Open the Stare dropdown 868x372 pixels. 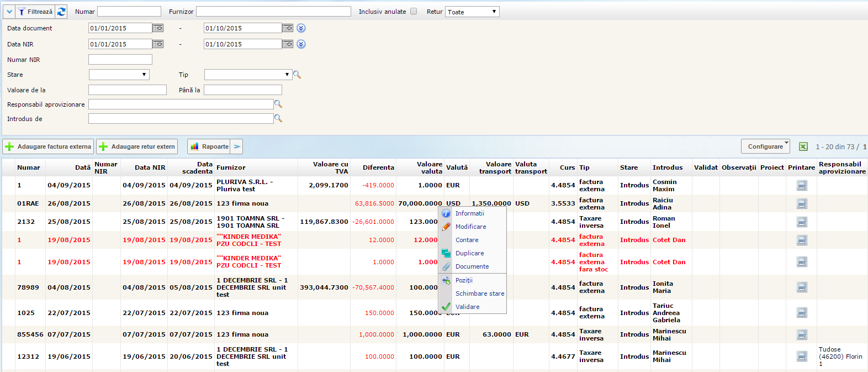(119, 75)
